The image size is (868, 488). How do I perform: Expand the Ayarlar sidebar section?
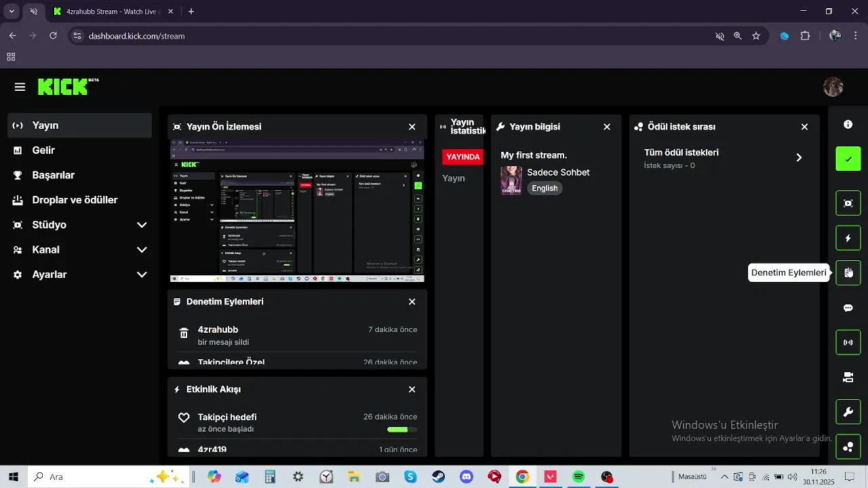pos(142,274)
